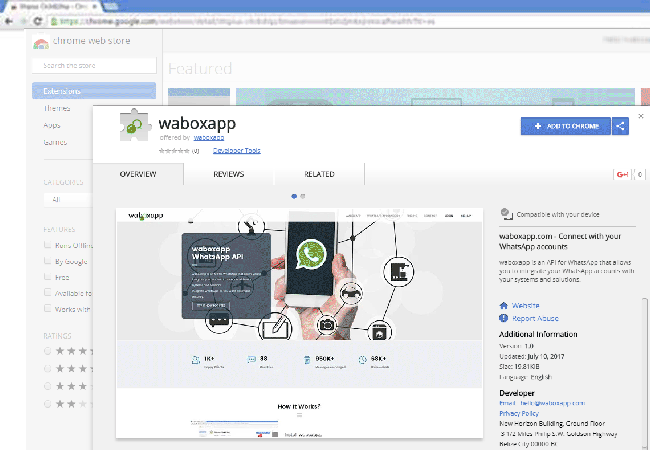Select the second screenshot carousel dot
The height and width of the screenshot is (450, 650).
click(x=303, y=196)
